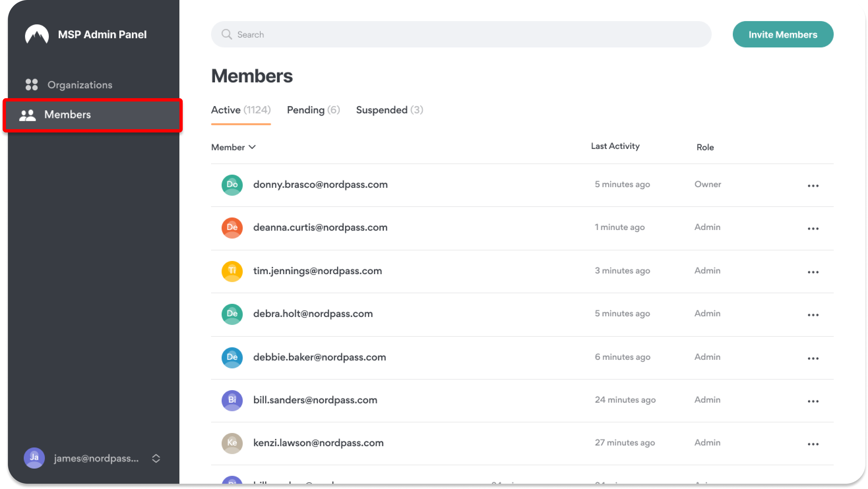Click the Members people icon
The width and height of the screenshot is (868, 489).
pyautogui.click(x=27, y=115)
